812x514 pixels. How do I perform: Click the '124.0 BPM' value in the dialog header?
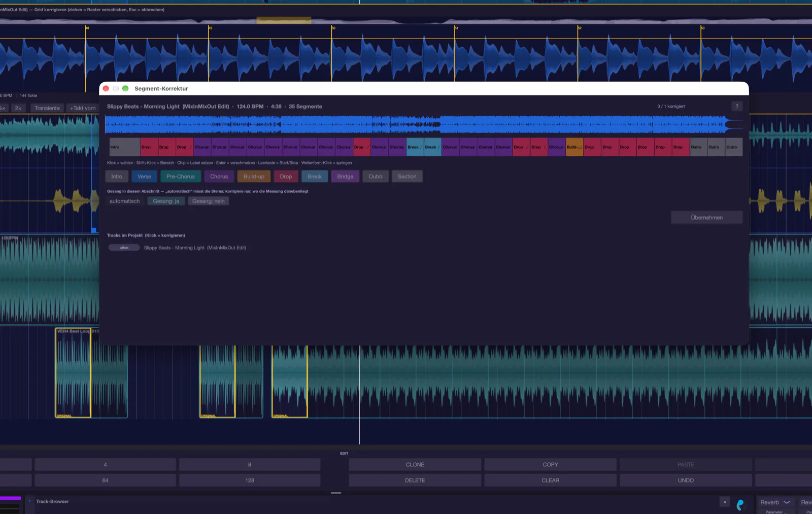pos(250,107)
